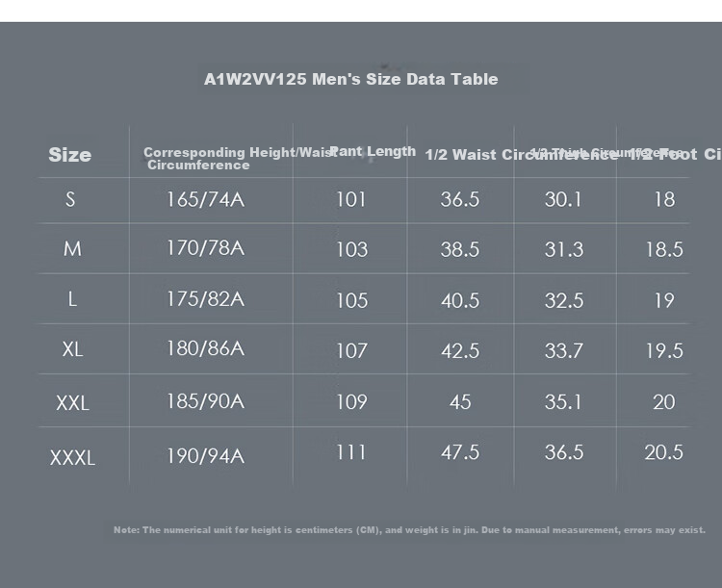Click the thigh value 33.7

[x=564, y=351]
